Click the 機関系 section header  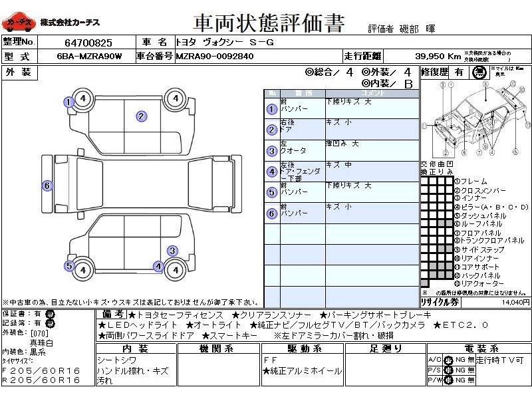pos(217,348)
